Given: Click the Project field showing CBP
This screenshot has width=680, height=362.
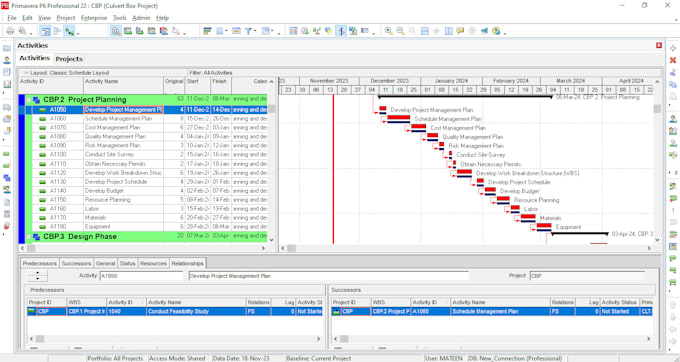Looking at the screenshot, I should (x=587, y=276).
